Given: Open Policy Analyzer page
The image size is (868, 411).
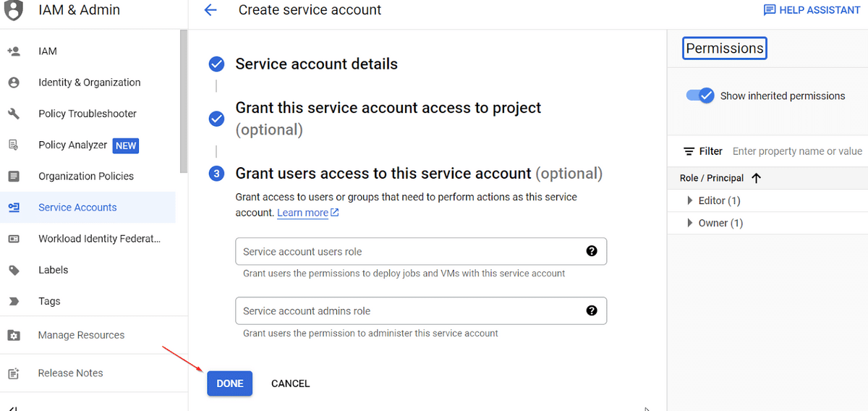Looking at the screenshot, I should (73, 145).
